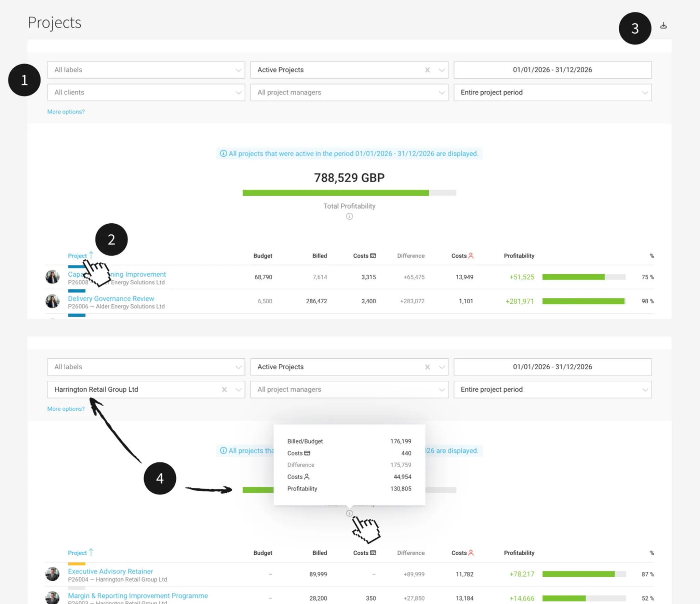Open the top All project managers dropdown
This screenshot has height=604, width=700.
pos(349,92)
